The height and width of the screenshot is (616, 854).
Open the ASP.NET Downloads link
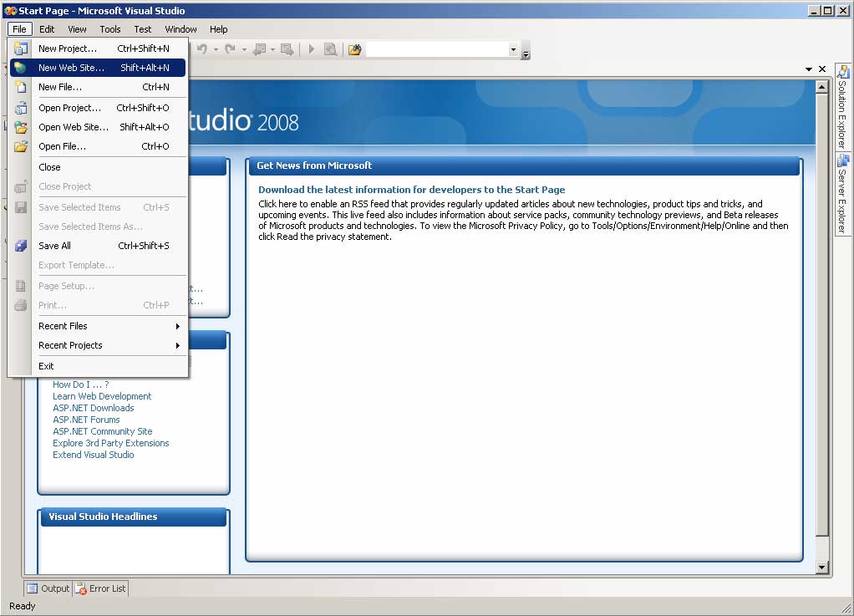[x=93, y=408]
